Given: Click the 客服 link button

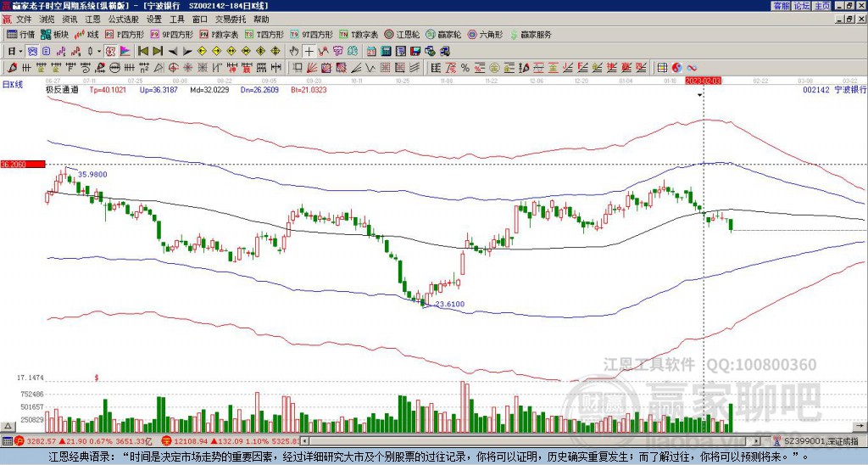Looking at the screenshot, I should coord(781,6).
